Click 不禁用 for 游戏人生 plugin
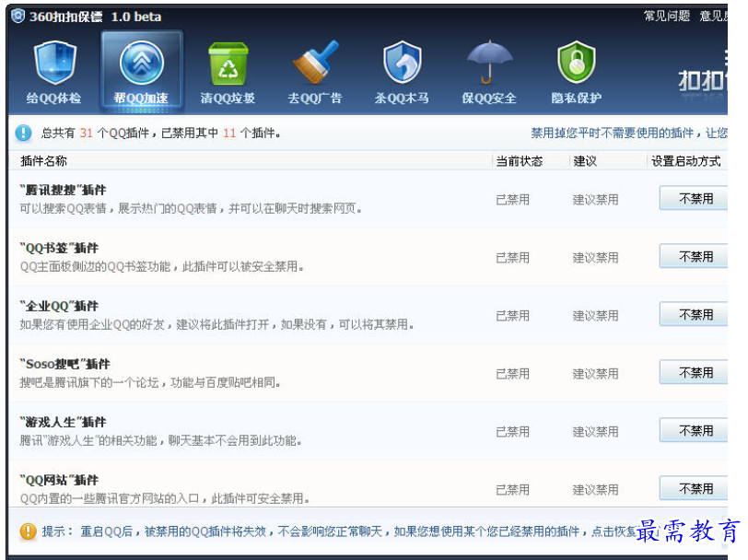748x560 pixels. 694,430
